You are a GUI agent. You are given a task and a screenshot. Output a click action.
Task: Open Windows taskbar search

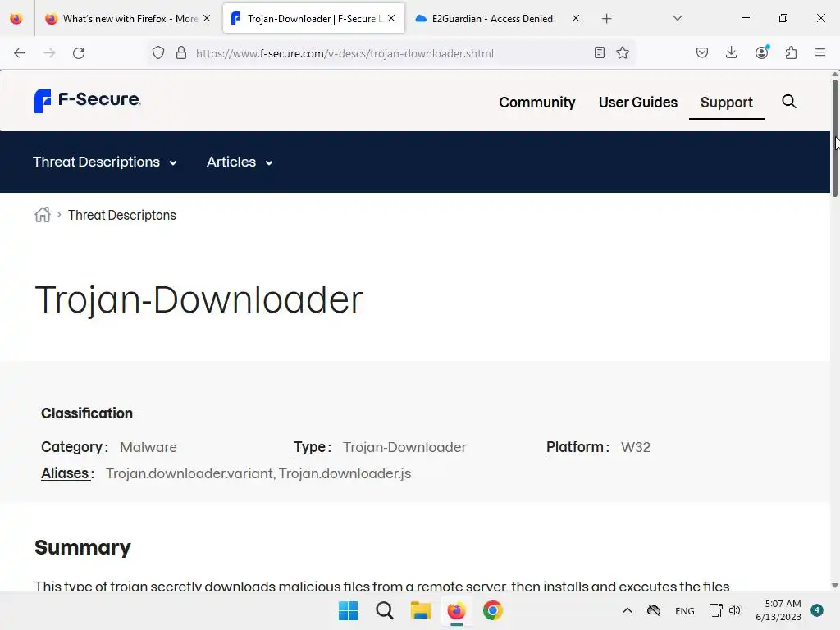click(384, 610)
